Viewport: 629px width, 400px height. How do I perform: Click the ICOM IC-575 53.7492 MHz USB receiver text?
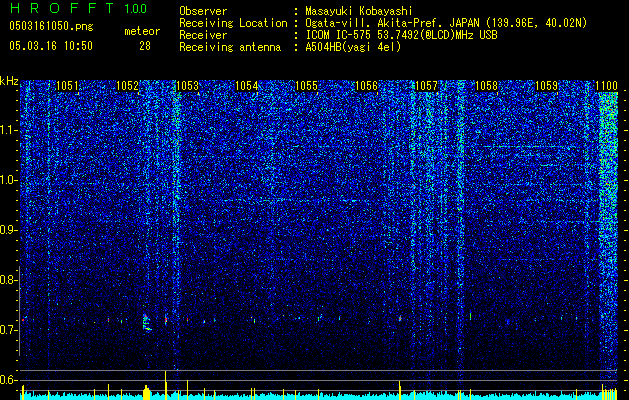coord(401,35)
